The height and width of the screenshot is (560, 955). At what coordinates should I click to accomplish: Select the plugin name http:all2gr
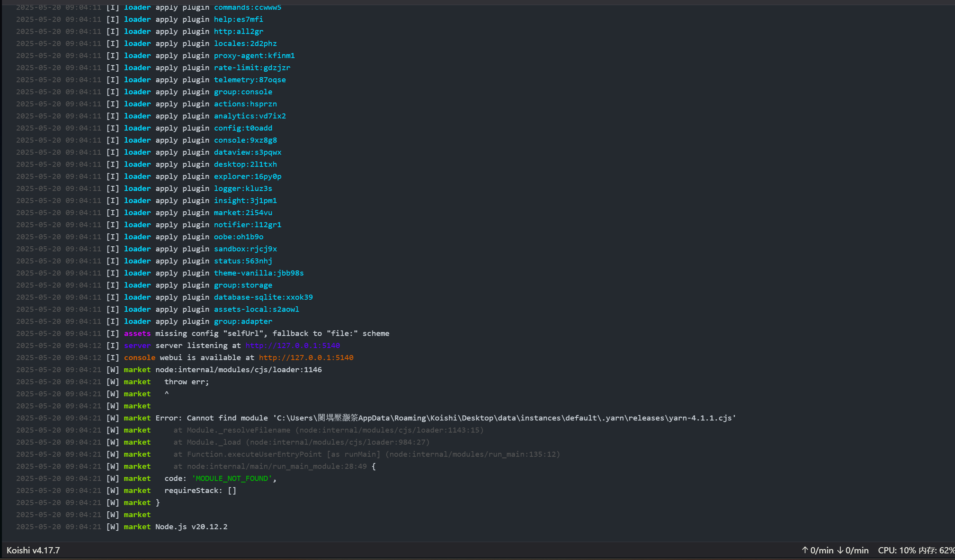click(x=238, y=31)
